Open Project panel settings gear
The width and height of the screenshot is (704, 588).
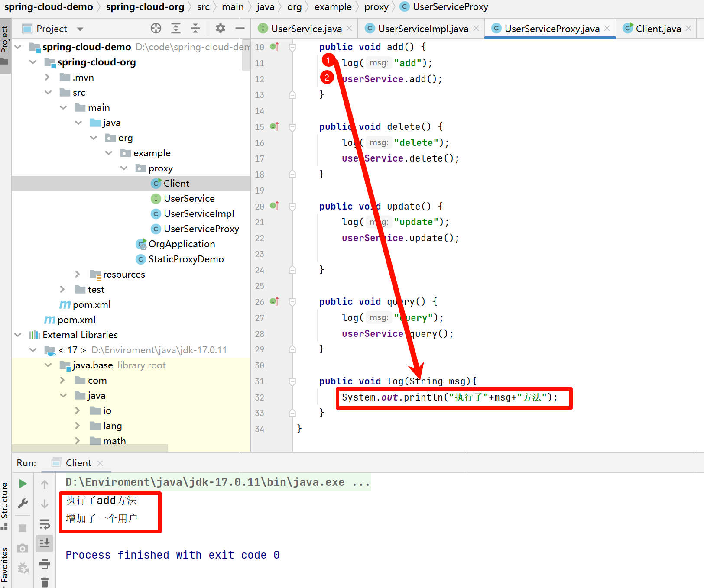click(x=221, y=29)
